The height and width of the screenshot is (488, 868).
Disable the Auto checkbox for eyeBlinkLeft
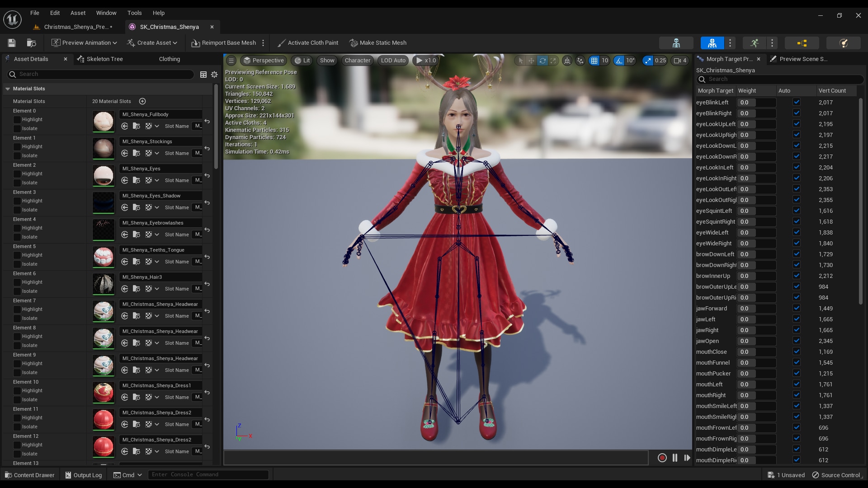[797, 102]
